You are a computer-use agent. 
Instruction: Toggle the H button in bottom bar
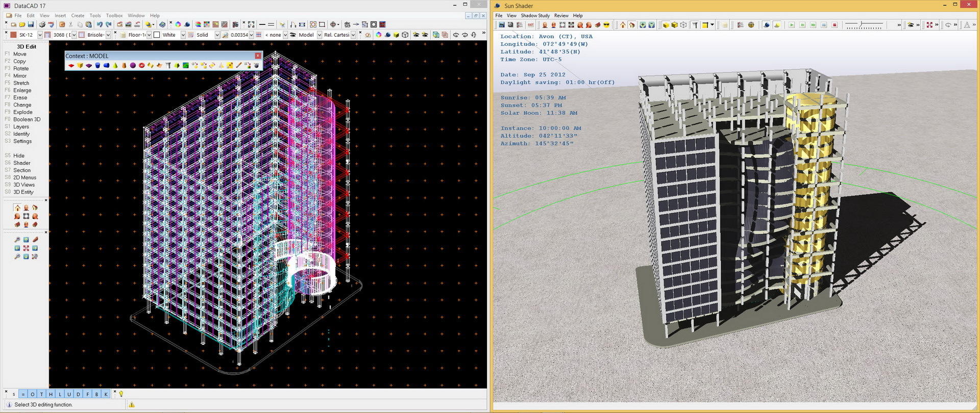coord(51,394)
